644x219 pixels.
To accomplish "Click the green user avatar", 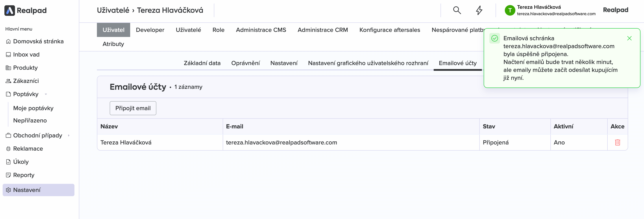I will click(x=510, y=10).
